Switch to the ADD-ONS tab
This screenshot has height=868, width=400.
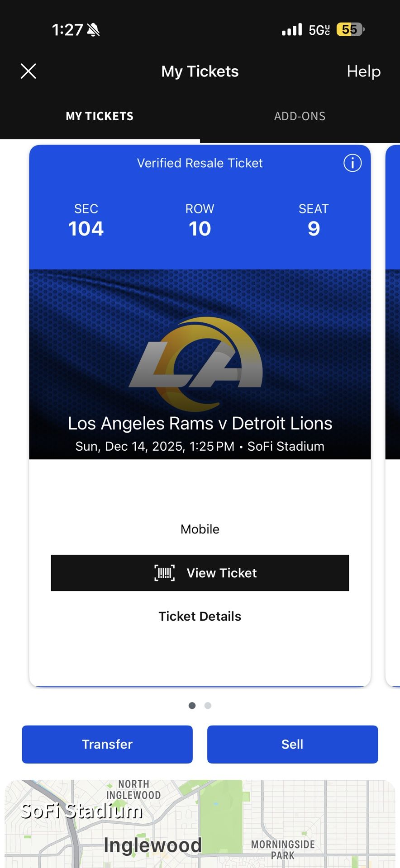coord(300,116)
